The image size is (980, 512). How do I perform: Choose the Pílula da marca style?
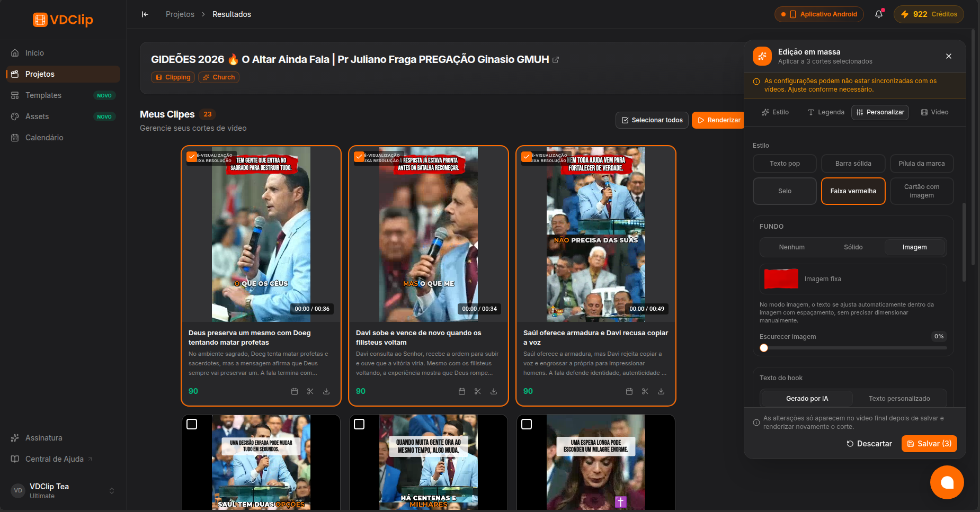(x=922, y=164)
